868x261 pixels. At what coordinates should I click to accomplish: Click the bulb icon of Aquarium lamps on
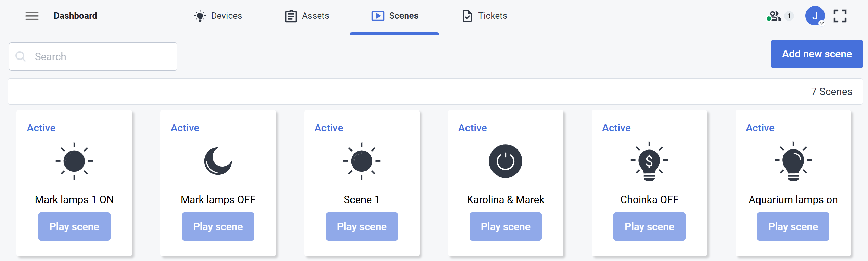click(x=793, y=161)
